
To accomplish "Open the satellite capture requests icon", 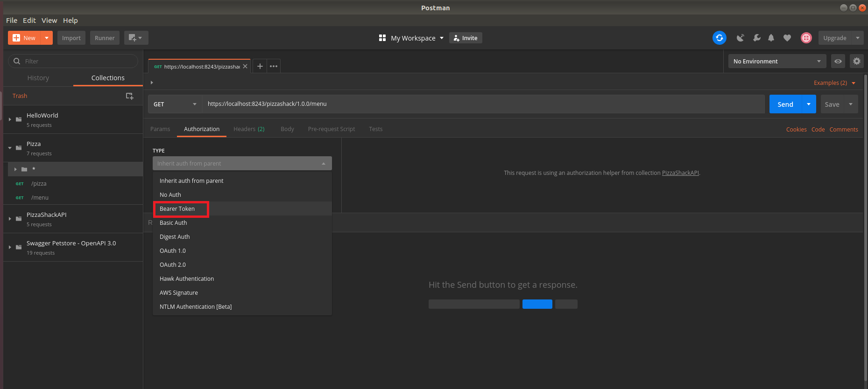I will 740,38.
